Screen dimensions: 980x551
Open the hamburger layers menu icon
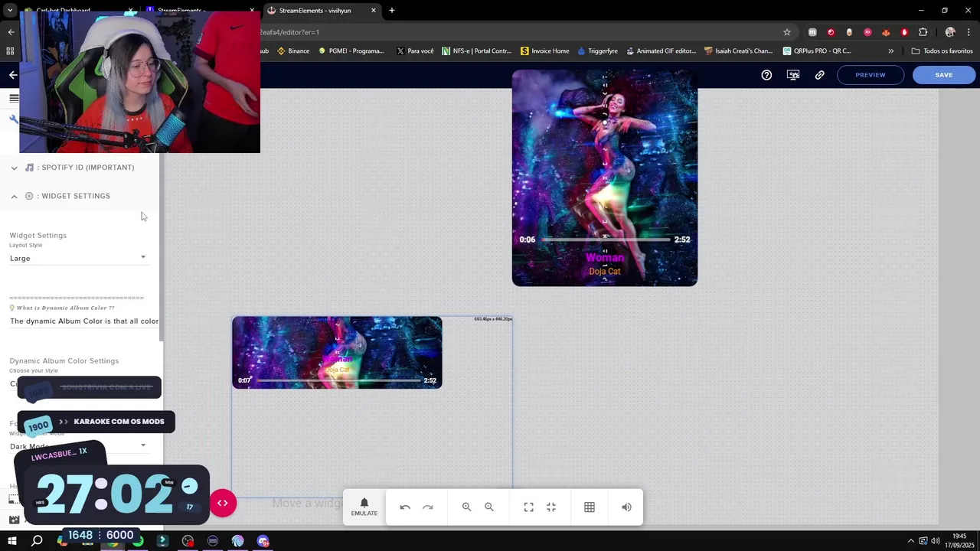pyautogui.click(x=14, y=98)
